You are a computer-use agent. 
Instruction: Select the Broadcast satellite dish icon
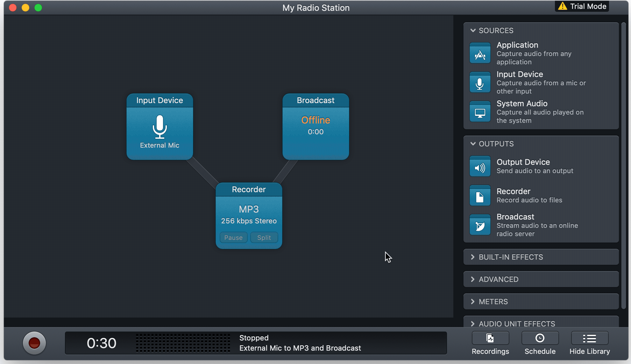tap(480, 225)
